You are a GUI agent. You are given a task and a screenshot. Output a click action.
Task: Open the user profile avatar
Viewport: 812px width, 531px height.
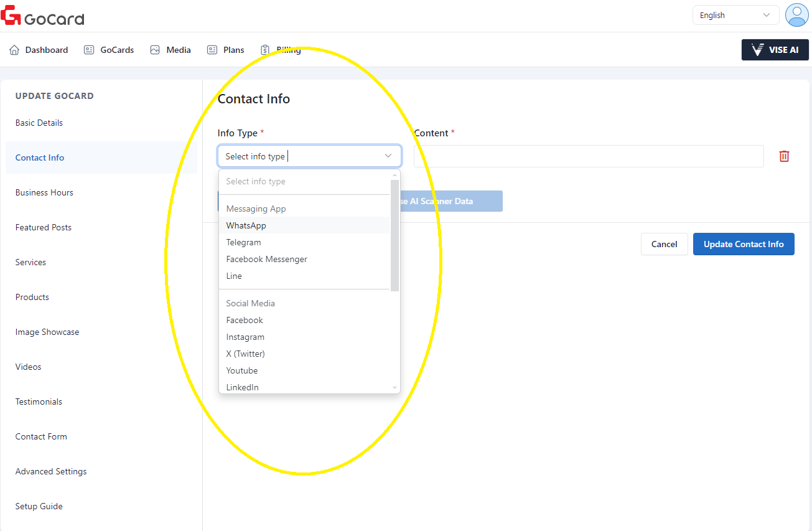(796, 15)
